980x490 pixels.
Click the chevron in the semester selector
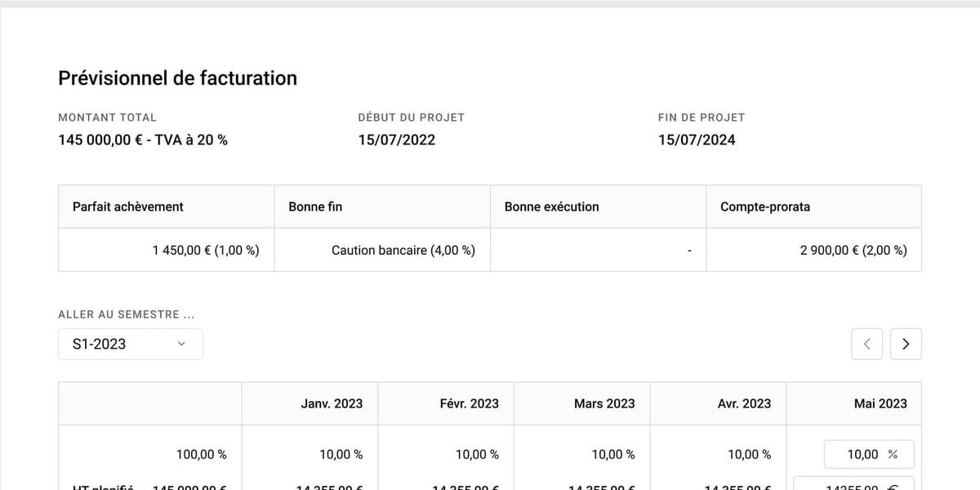point(181,344)
